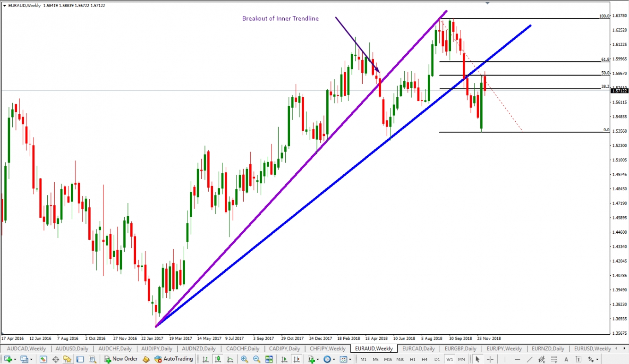Open the Templates icon
This screenshot has height=364, width=629.
pyautogui.click(x=343, y=359)
